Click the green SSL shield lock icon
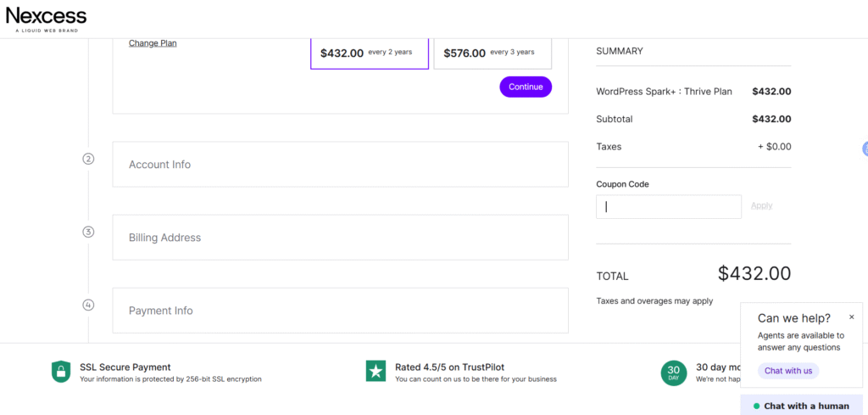The width and height of the screenshot is (868, 415). tap(60, 372)
